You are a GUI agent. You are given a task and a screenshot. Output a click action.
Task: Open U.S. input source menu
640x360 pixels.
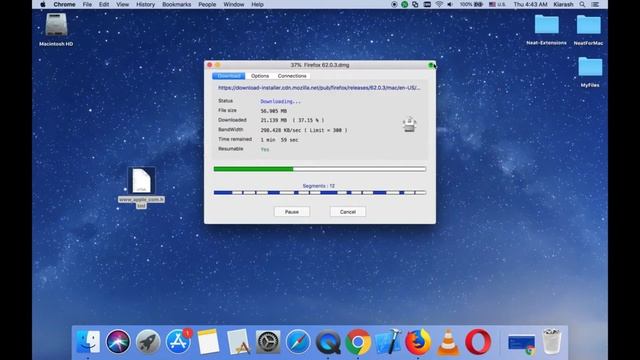pos(497,4)
